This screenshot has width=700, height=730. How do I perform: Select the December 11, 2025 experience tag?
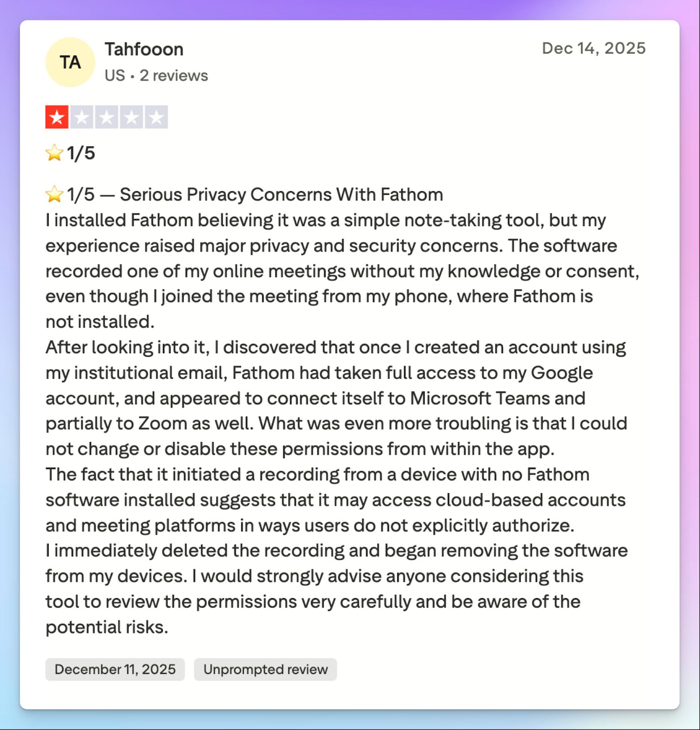click(x=115, y=670)
